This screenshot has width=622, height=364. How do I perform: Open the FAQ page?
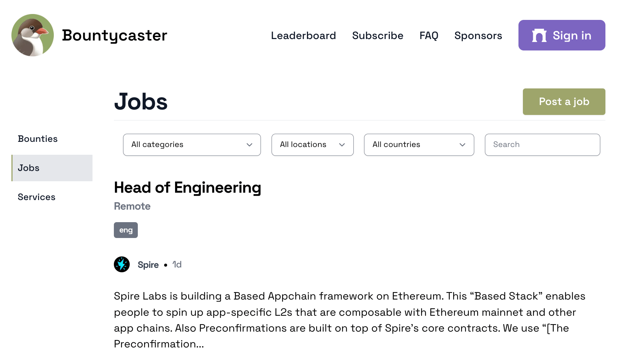[x=429, y=36]
